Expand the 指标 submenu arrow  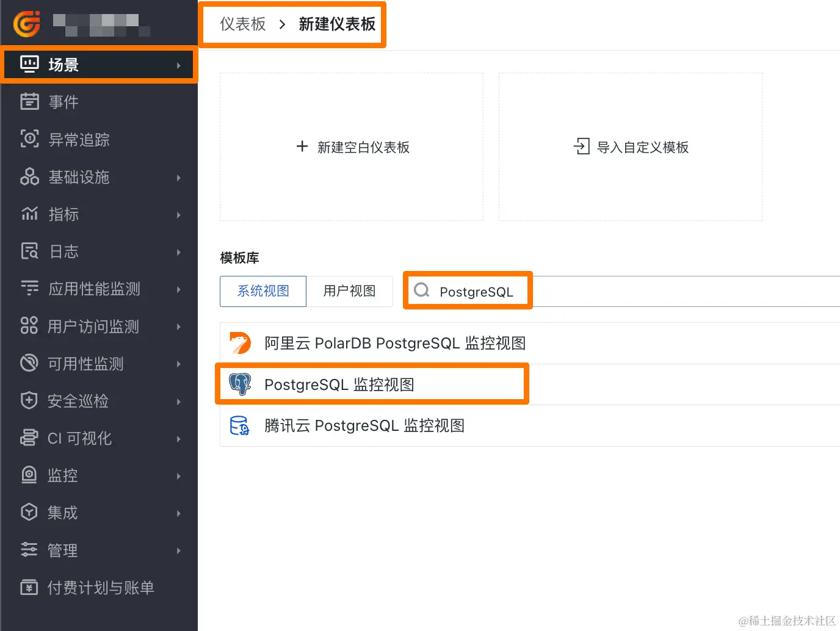pos(178,215)
